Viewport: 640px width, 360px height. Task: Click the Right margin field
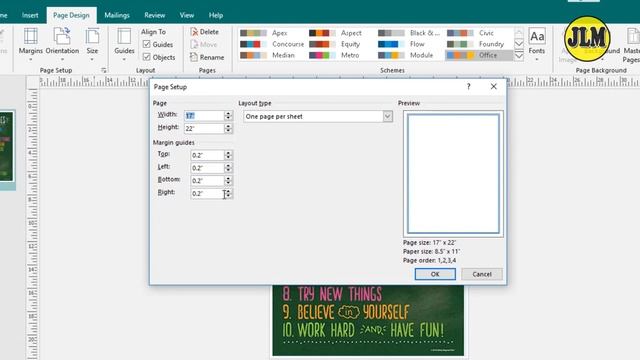[x=207, y=193]
